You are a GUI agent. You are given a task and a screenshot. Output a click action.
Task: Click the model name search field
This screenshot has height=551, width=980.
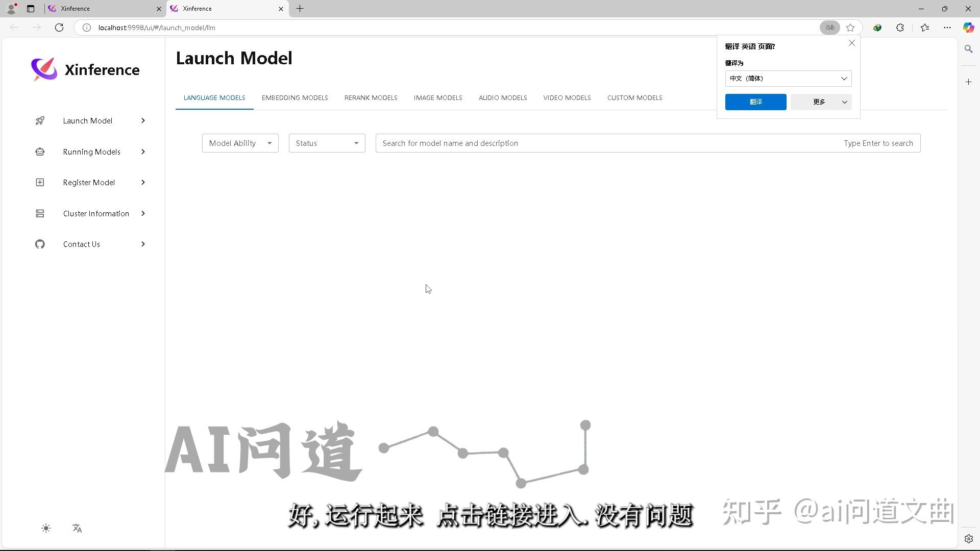point(648,143)
